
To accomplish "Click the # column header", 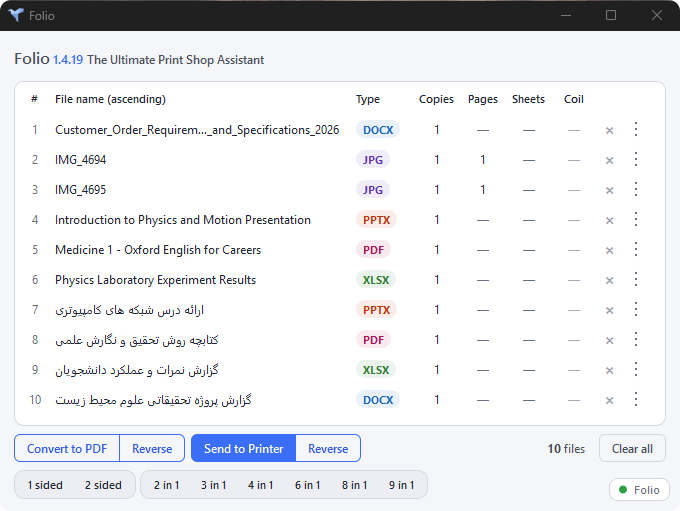I will click(x=34, y=99).
